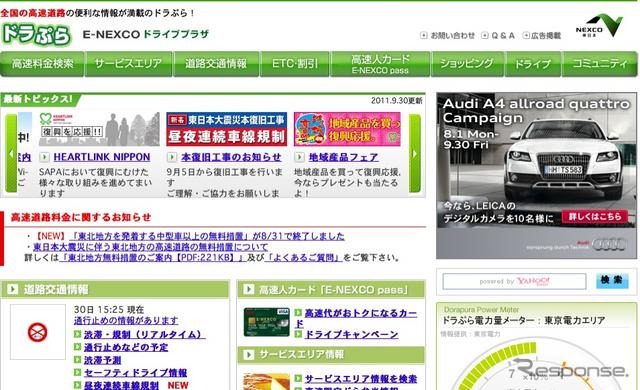Slide topics carousel right with green arrow

coord(415,153)
